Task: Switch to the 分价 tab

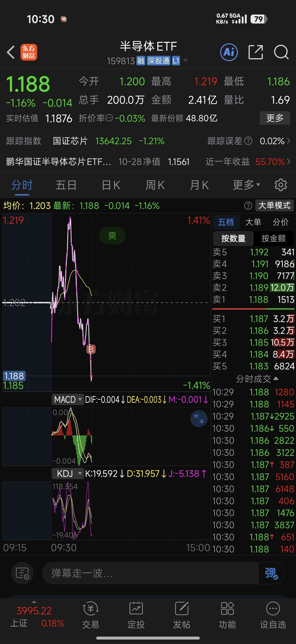Action: click(x=280, y=222)
